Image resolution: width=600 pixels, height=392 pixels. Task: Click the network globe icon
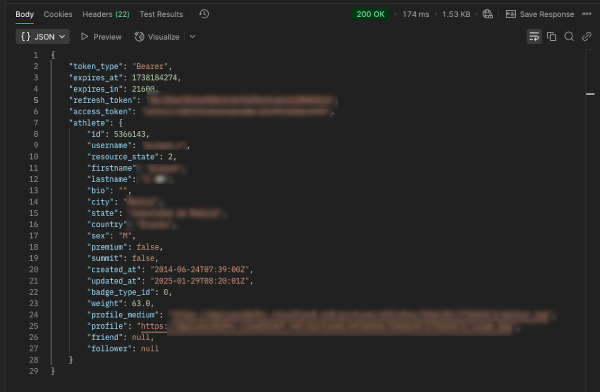488,14
